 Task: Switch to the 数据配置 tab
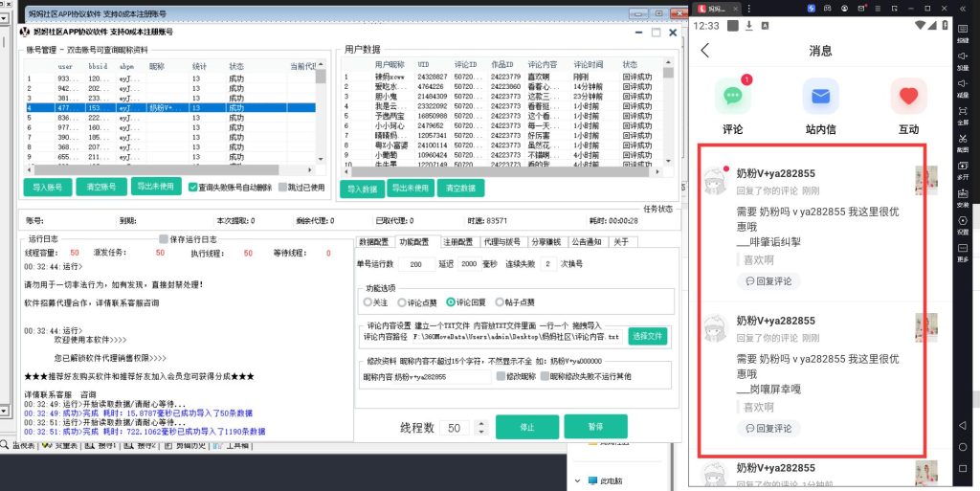373,241
